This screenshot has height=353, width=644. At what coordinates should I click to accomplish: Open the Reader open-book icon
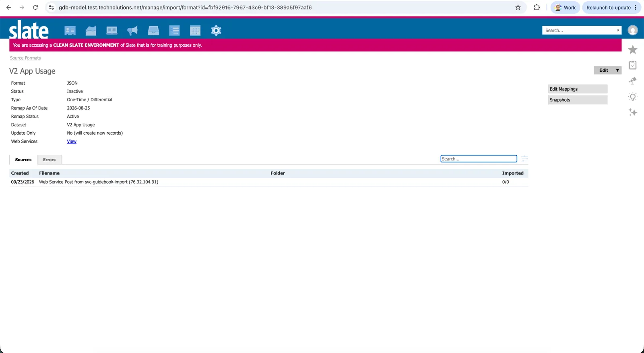(112, 31)
